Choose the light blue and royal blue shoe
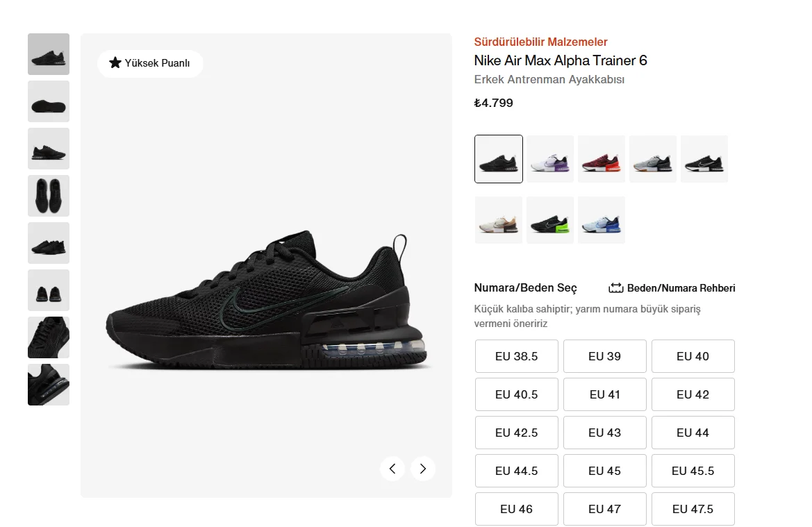Image resolution: width=812 pixels, height=527 pixels. (x=602, y=220)
